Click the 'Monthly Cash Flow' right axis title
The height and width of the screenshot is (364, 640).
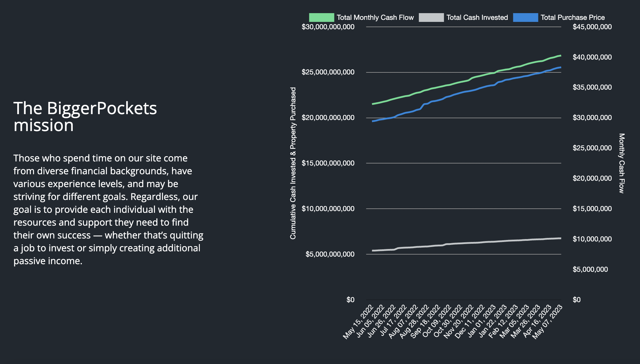622,163
